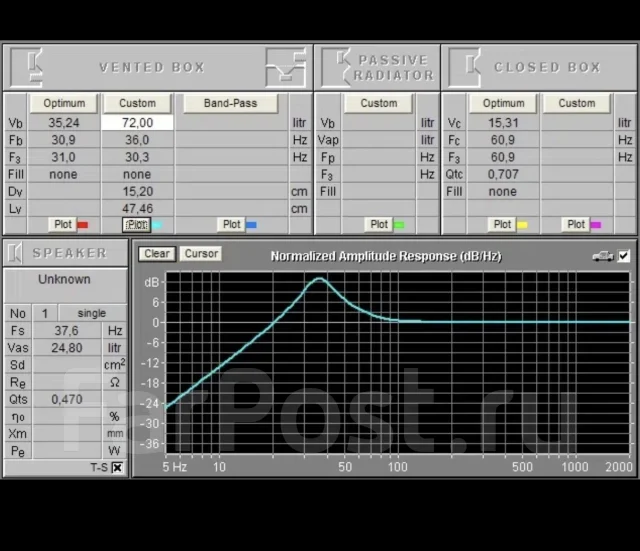Screen dimensions: 640x551
Task: Click the Speaker panel icon
Action: [x=15, y=253]
